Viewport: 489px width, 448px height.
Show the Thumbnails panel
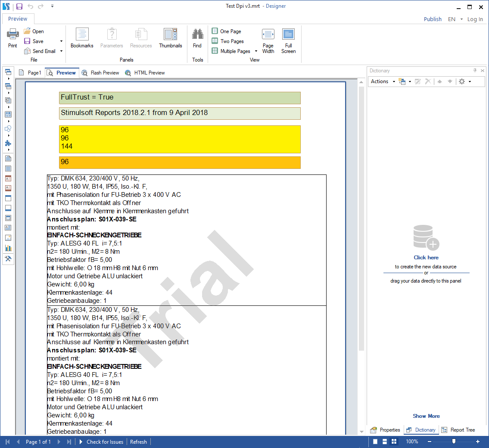pyautogui.click(x=171, y=38)
